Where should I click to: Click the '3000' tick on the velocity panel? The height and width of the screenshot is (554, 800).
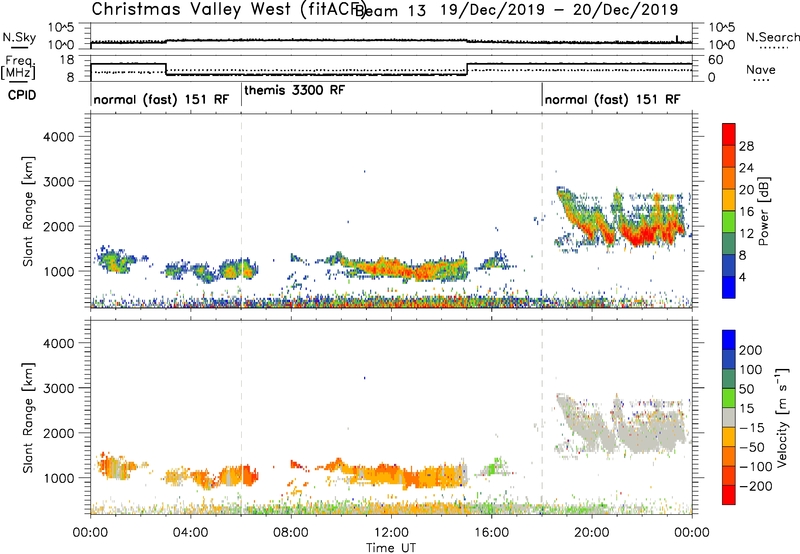(x=59, y=388)
